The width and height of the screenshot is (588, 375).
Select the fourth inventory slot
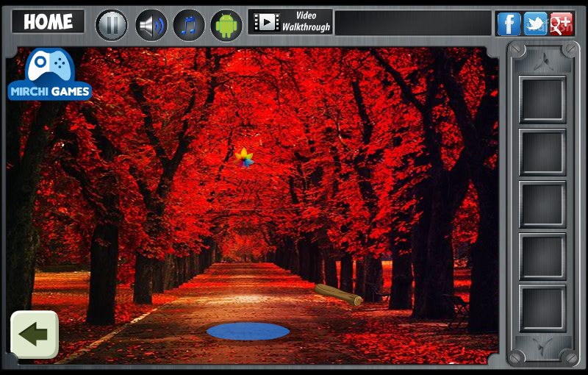[542, 257]
